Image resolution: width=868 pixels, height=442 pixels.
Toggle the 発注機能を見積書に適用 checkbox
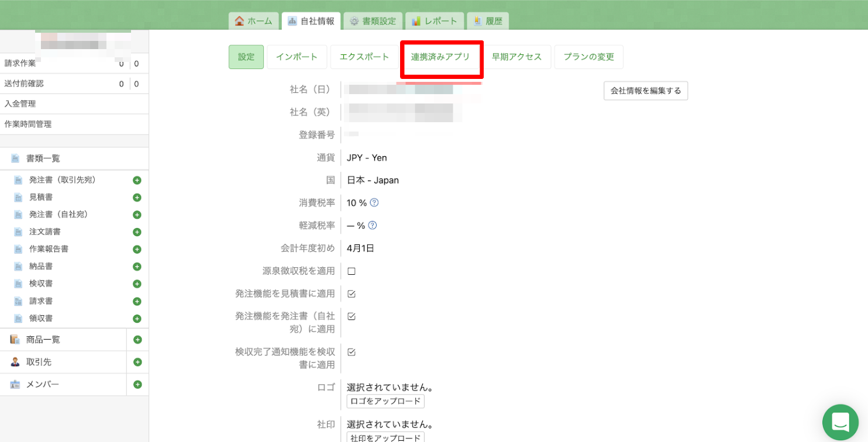352,294
